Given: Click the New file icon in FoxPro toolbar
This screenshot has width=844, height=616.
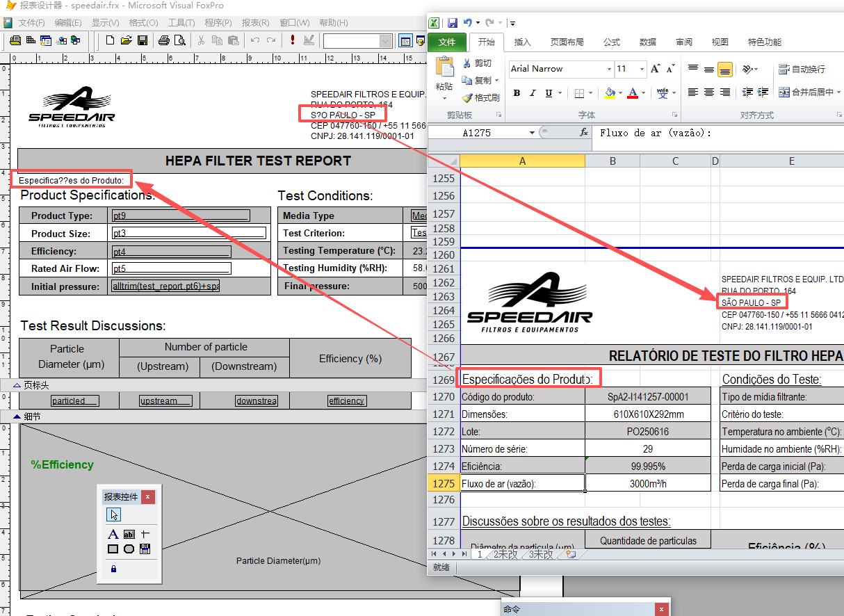Looking at the screenshot, I should click(x=110, y=40).
